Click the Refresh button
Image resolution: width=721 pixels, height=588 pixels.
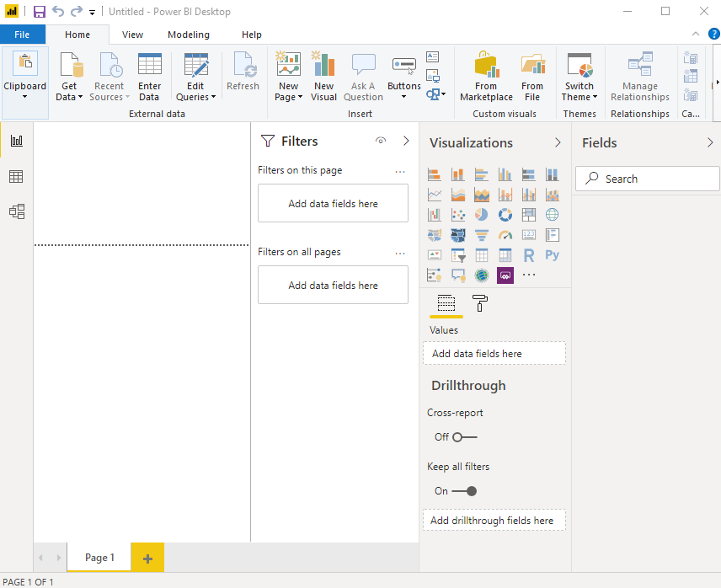click(243, 74)
